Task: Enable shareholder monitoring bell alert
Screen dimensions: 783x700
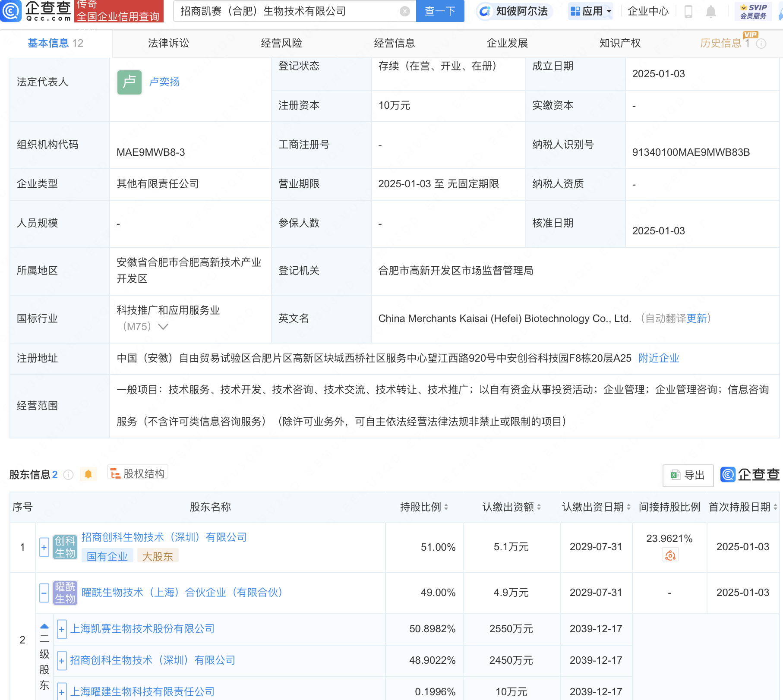Action: (x=88, y=474)
